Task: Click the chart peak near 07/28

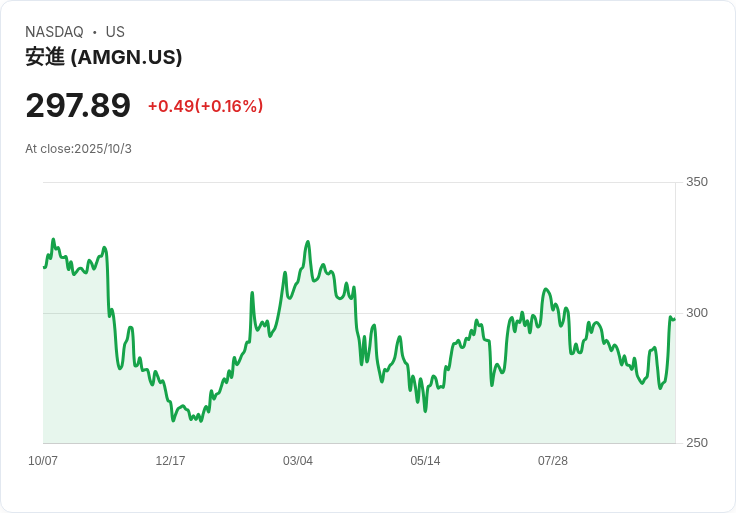Action: point(545,289)
